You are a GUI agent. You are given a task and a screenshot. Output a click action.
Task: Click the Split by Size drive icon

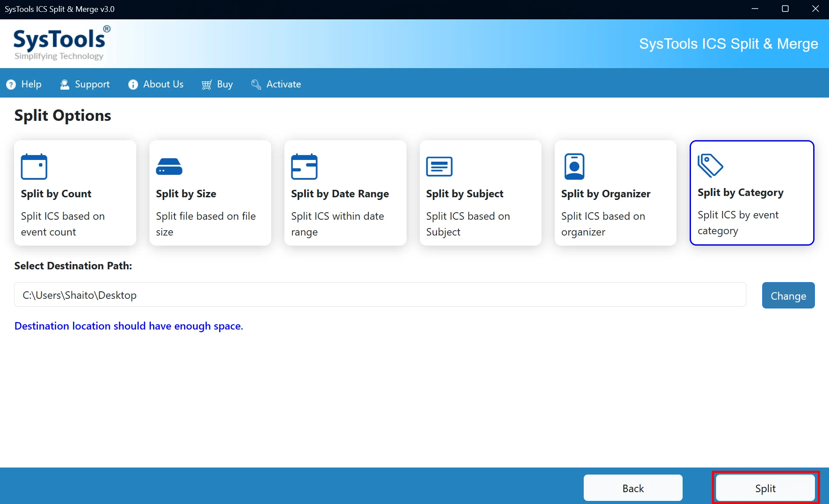[169, 167]
